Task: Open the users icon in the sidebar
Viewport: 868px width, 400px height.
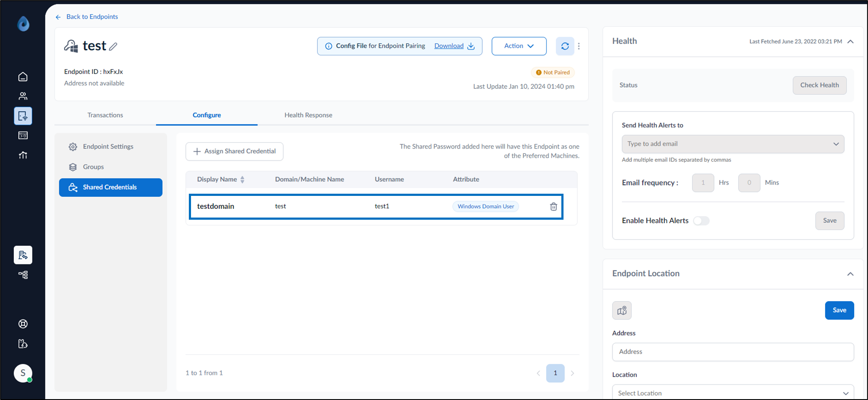Action: click(23, 96)
